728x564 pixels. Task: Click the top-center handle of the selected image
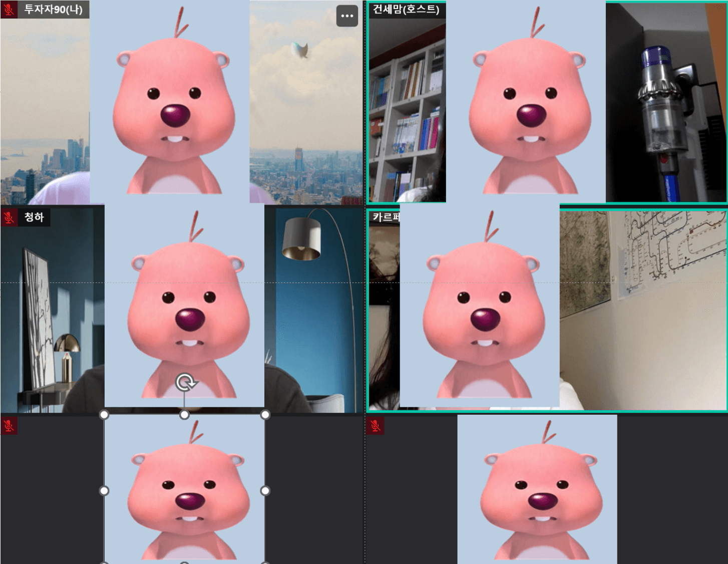[x=184, y=415]
